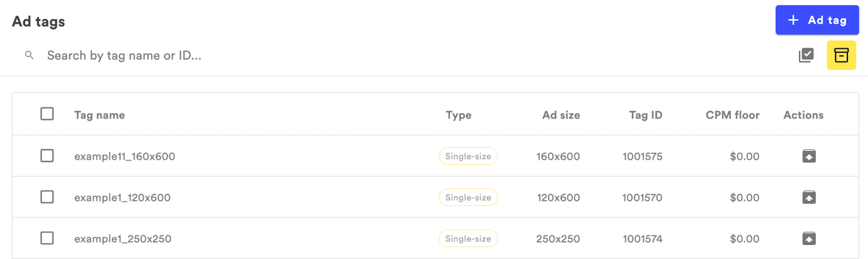Tick the select-all checkbox in table header
Image resolution: width=868 pixels, height=259 pixels.
coord(47,114)
